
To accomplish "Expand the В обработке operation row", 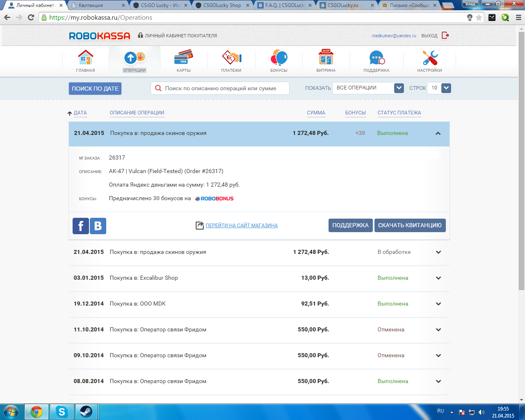I will [x=438, y=252].
